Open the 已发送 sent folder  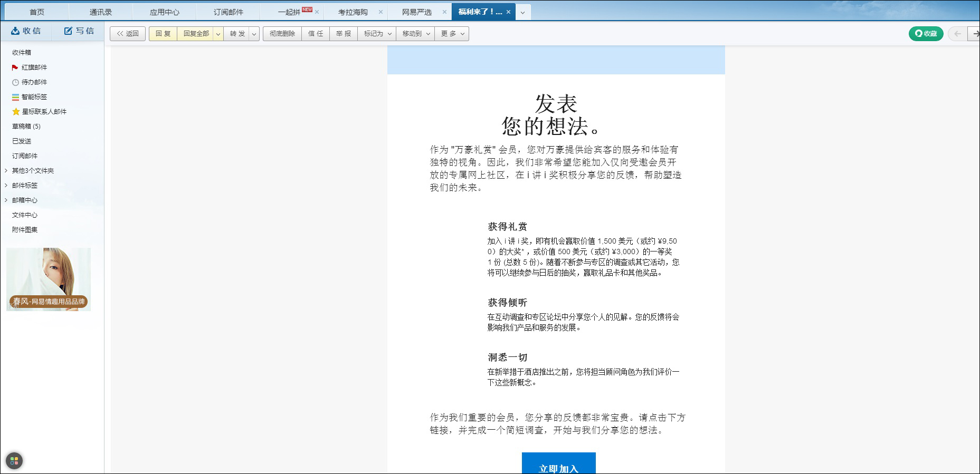[22, 141]
